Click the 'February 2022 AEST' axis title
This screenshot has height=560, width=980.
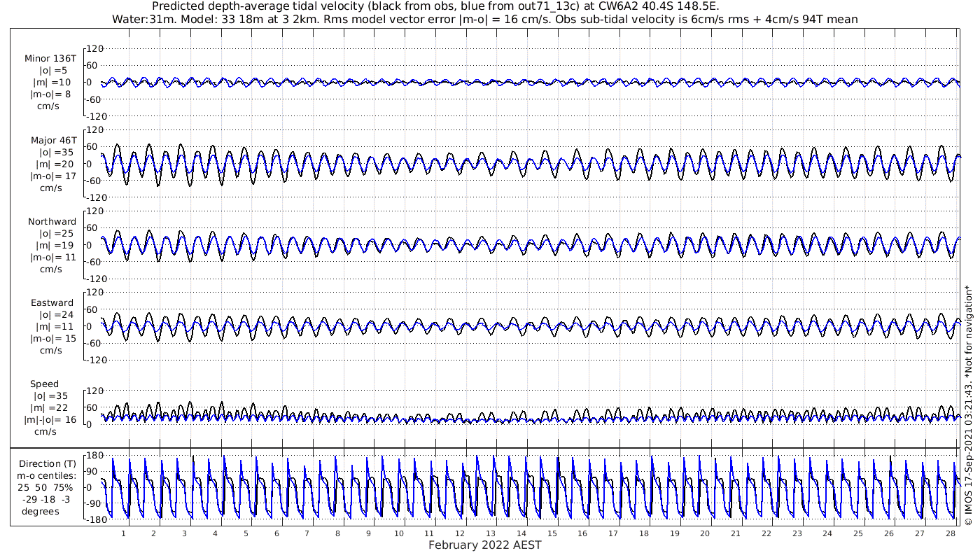click(485, 545)
